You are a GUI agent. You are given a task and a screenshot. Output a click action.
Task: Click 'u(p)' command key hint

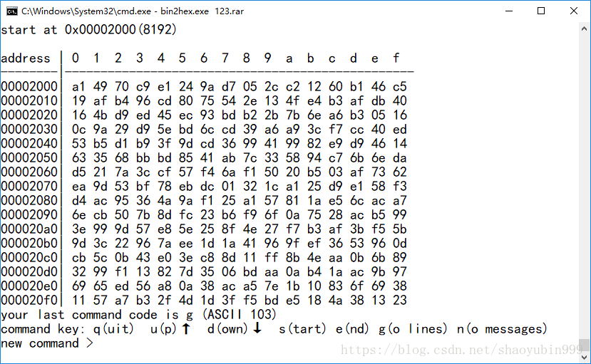[x=163, y=329]
